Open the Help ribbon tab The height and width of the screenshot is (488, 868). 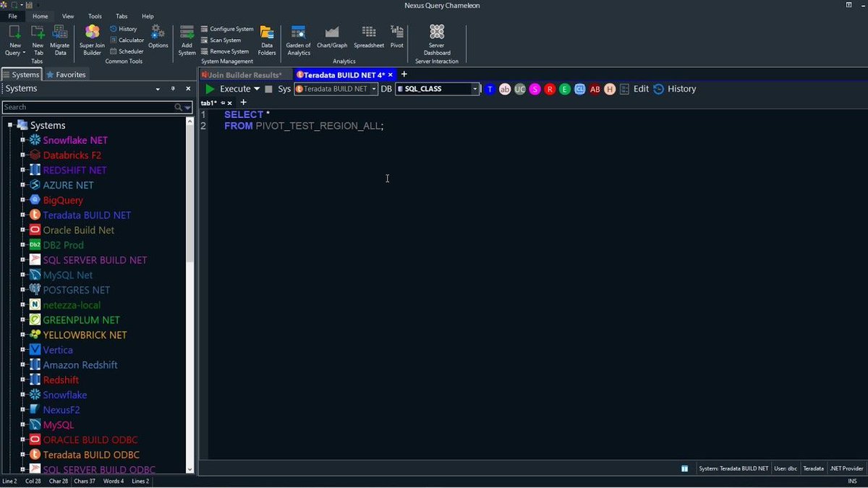148,16
